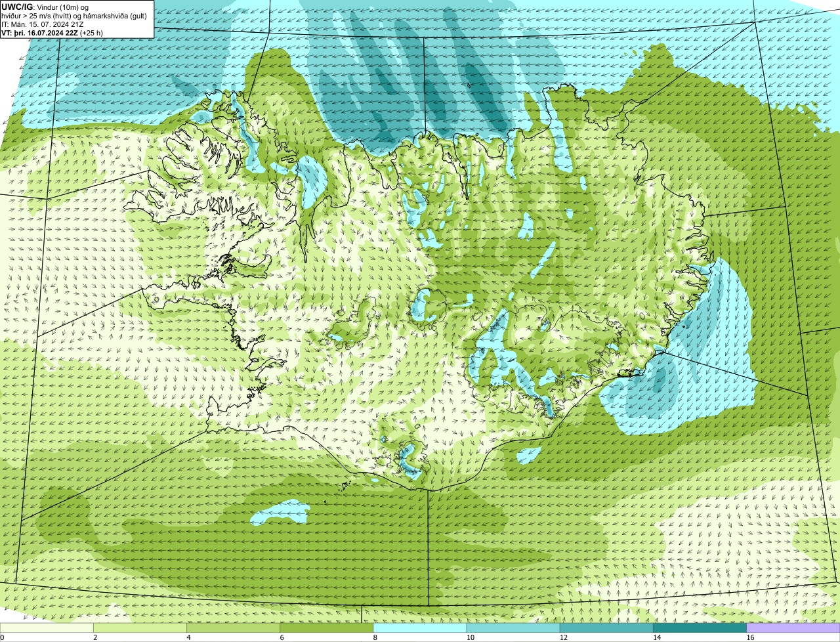Click the 0–2 m/s pale yellow legend swatch
This screenshot has width=840, height=642.
(47, 628)
